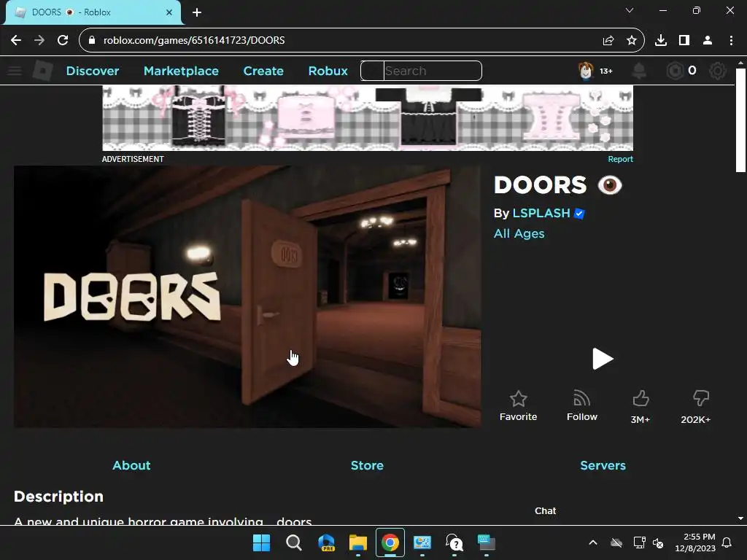Click the All Ages rating link

coord(519,234)
